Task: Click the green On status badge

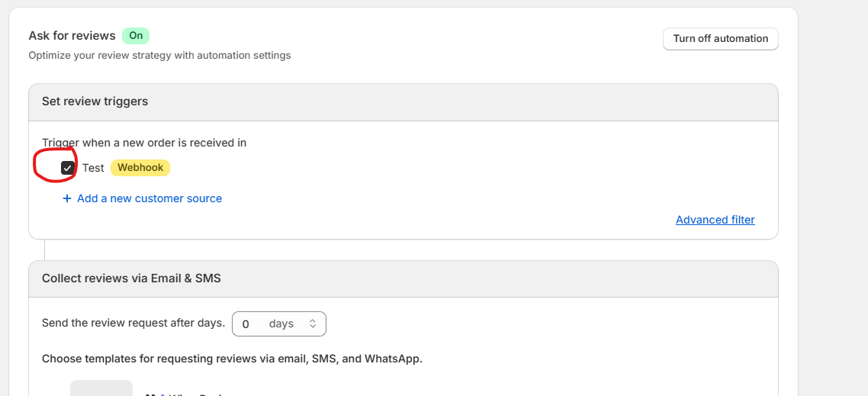Action: point(136,36)
